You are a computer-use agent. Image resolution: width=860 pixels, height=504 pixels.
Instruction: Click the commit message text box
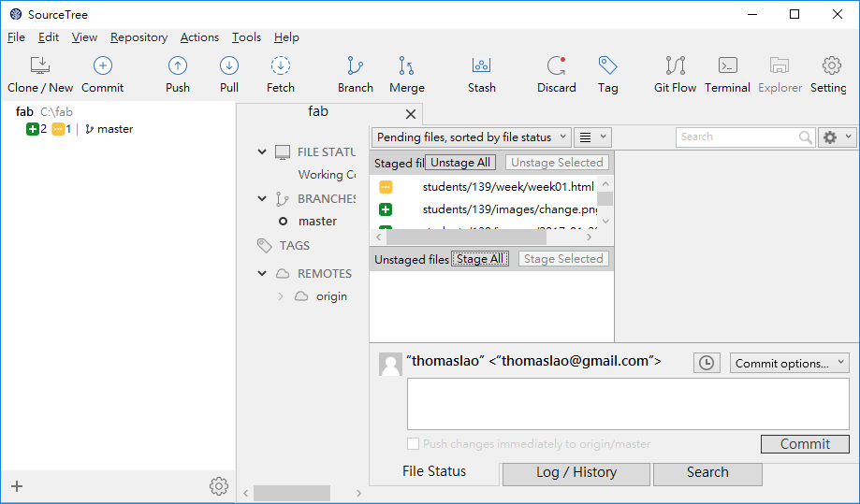point(628,404)
